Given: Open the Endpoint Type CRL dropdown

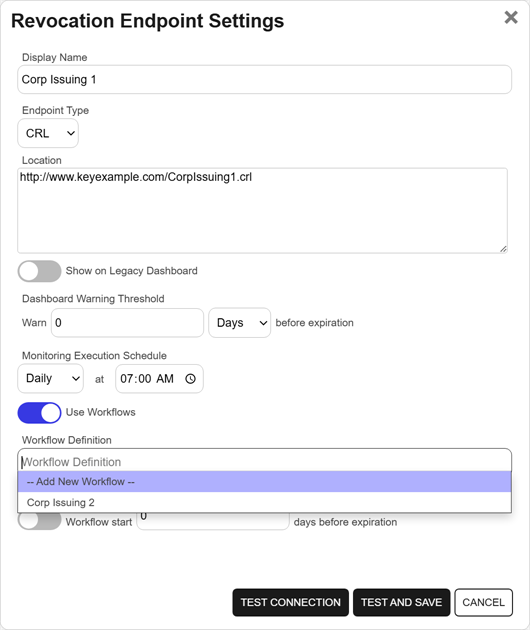Looking at the screenshot, I should [x=48, y=133].
